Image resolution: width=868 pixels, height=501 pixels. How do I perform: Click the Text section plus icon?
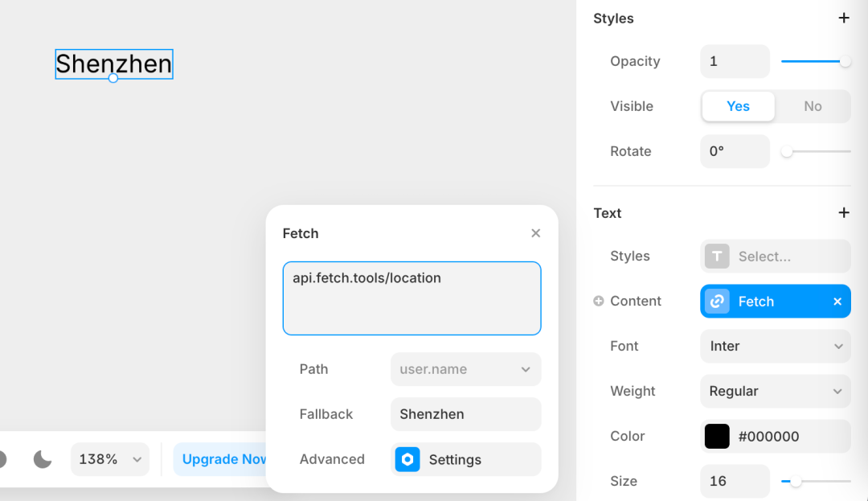[844, 212]
